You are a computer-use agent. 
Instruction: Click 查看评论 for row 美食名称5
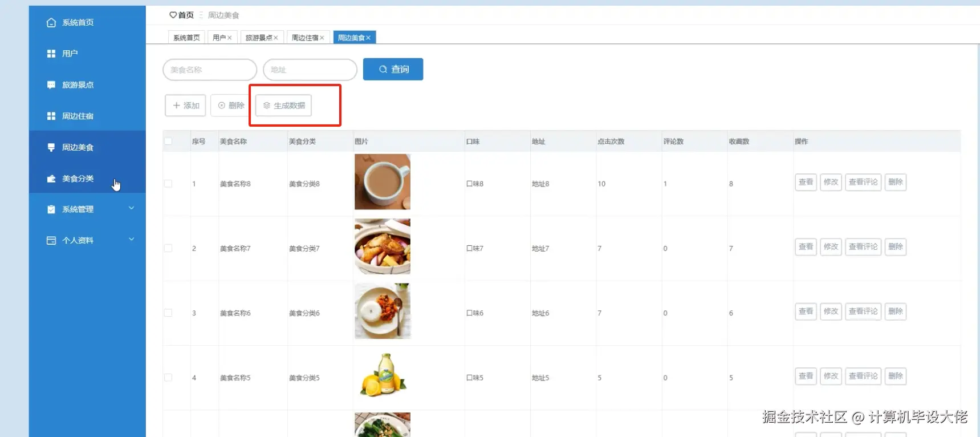[x=863, y=376]
